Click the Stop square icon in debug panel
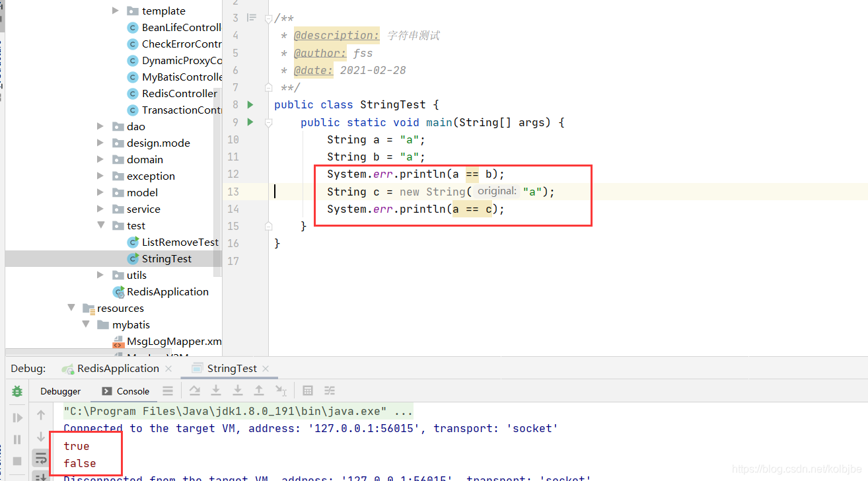 pos(17,461)
